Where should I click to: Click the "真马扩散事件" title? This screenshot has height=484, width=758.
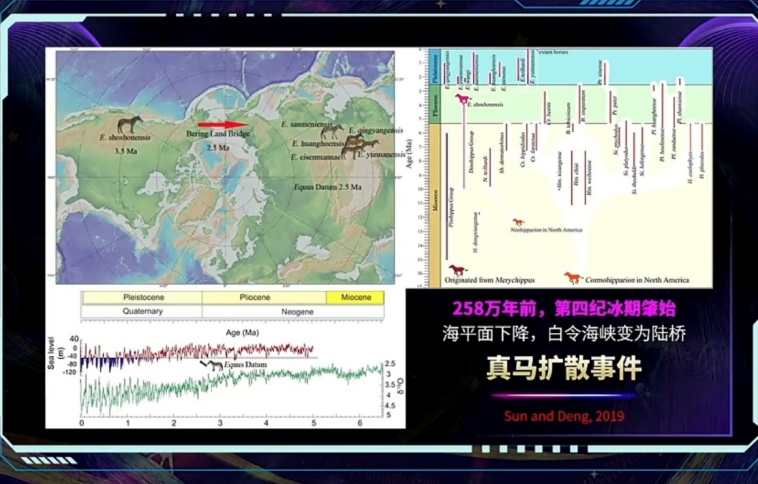coord(564,368)
